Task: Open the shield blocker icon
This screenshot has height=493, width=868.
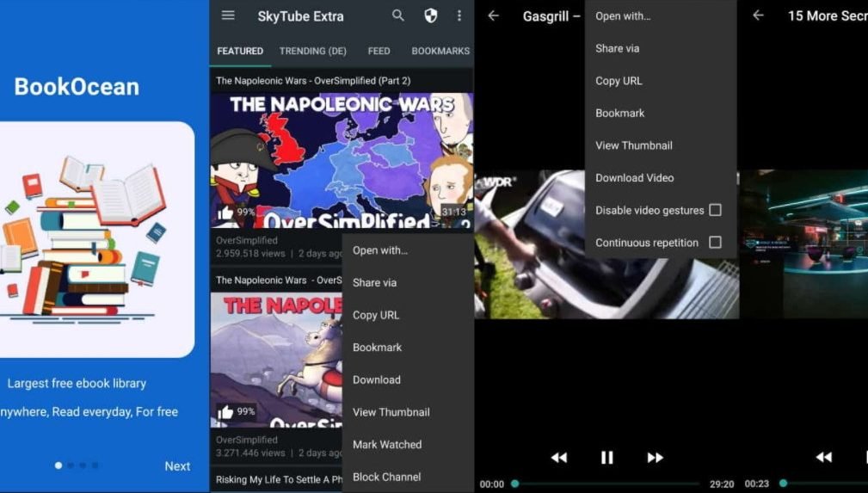Action: pos(430,15)
